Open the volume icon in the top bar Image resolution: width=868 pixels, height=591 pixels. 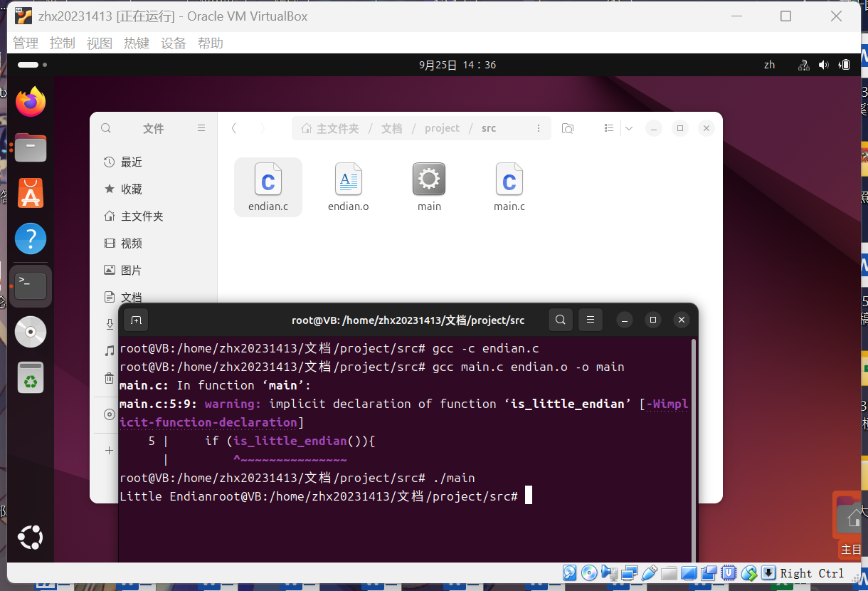[x=824, y=65]
